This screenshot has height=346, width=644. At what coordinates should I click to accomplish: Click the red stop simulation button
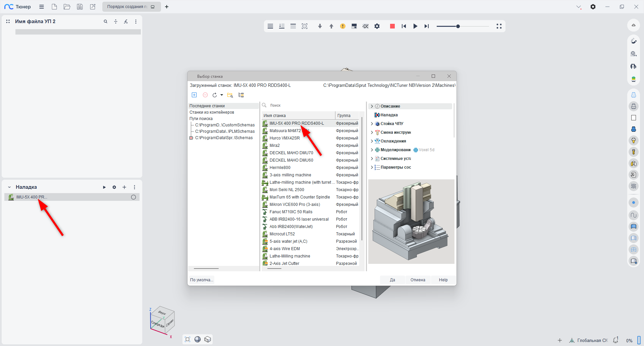pyautogui.click(x=392, y=26)
